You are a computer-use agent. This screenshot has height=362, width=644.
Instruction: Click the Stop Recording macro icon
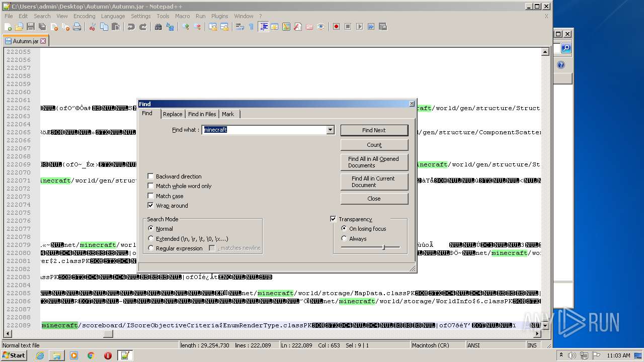[348, 27]
